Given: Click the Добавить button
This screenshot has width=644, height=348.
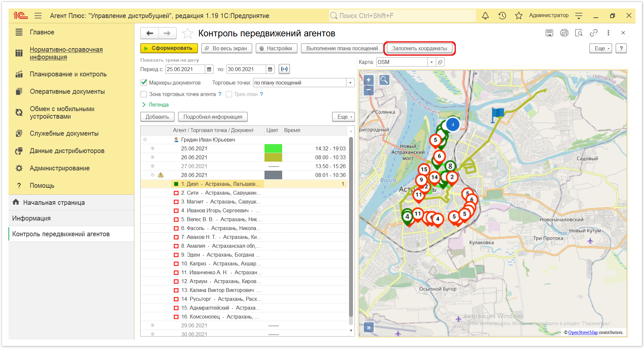Looking at the screenshot, I should pyautogui.click(x=157, y=117).
